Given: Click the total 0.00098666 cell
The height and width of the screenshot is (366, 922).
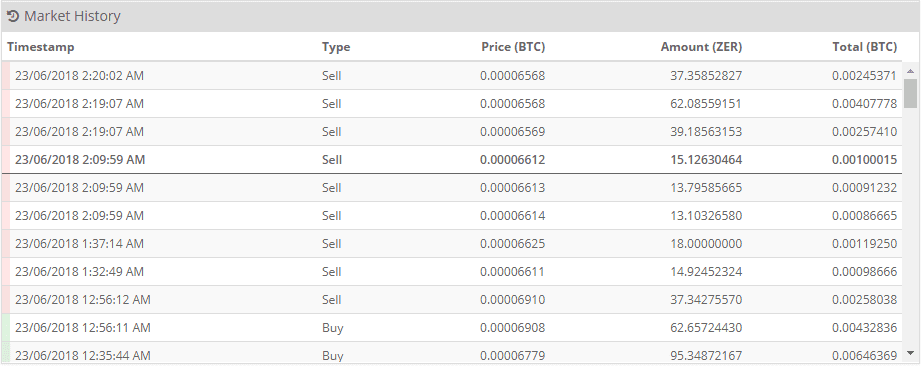Looking at the screenshot, I should [864, 272].
